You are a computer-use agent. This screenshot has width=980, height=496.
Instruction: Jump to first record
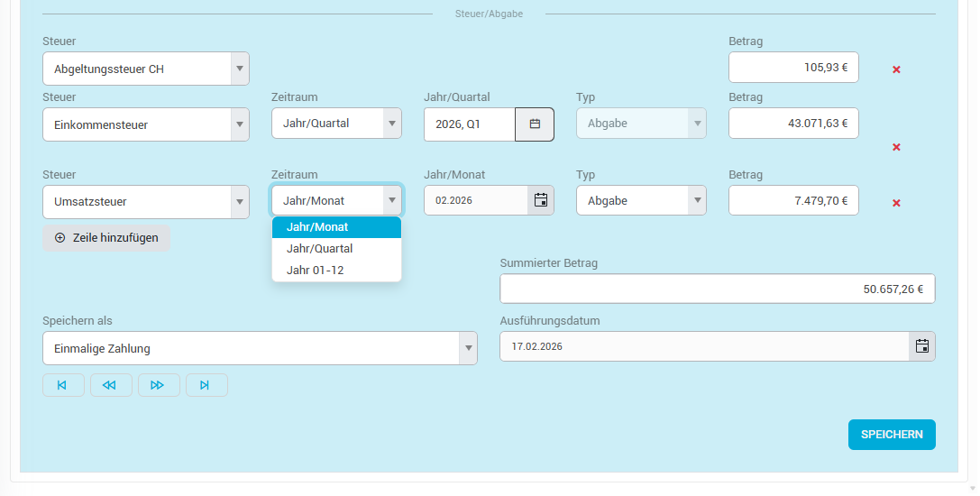click(63, 385)
